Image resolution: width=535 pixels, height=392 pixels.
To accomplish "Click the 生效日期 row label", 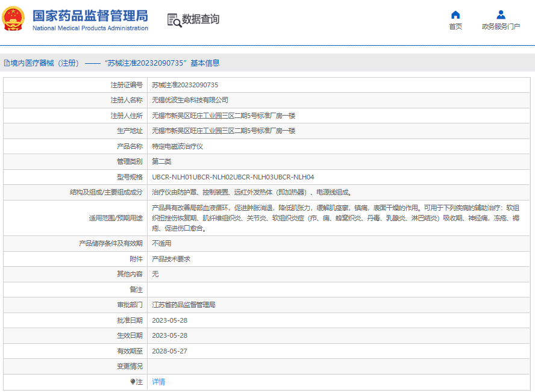I will point(130,335).
